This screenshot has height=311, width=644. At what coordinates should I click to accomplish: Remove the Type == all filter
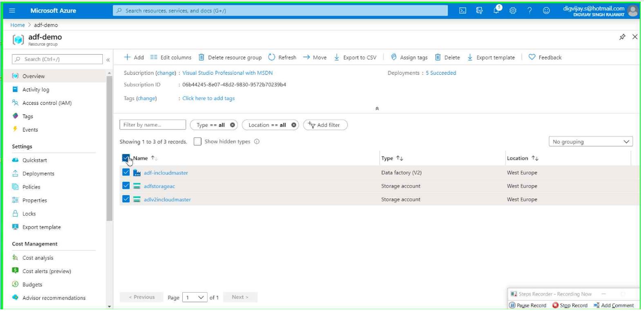233,125
